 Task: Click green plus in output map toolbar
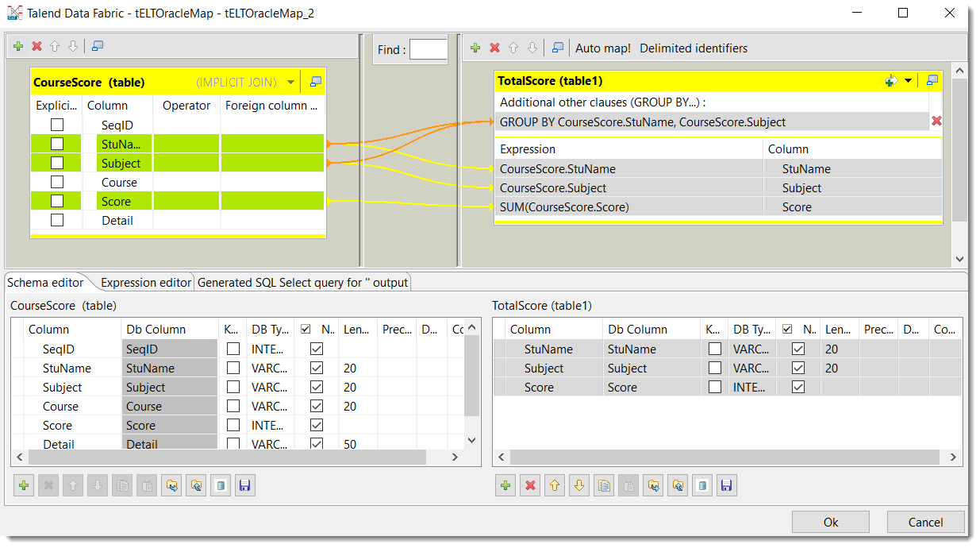[475, 48]
